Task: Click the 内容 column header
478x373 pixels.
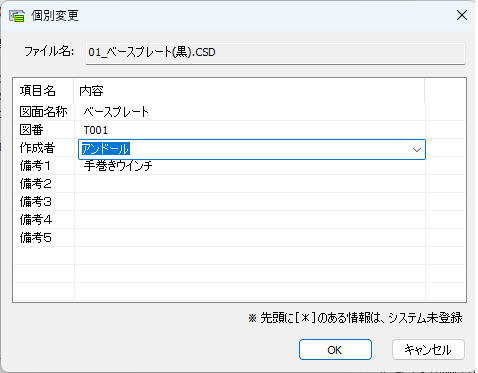Action: 249,91
